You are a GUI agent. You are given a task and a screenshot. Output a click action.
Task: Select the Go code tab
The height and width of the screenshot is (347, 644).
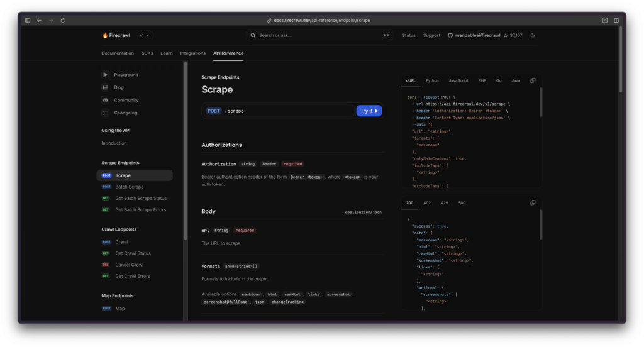tap(499, 81)
